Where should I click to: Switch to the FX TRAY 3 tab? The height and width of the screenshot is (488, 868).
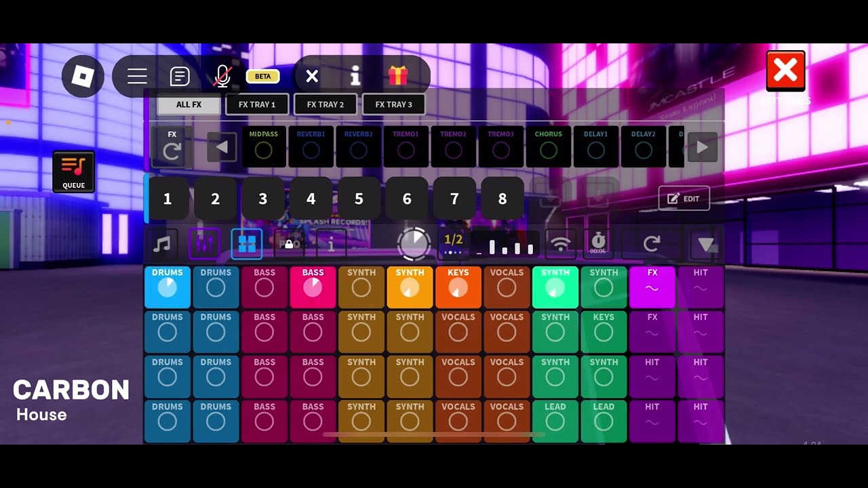coord(394,104)
